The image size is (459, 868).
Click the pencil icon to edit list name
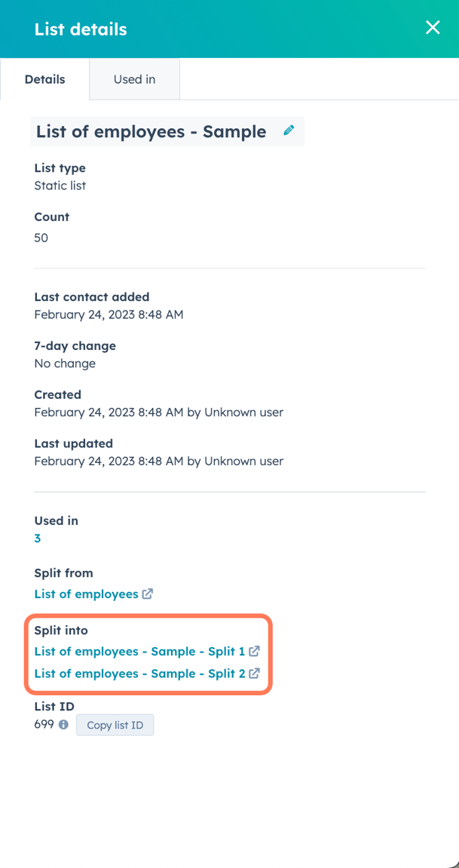pyautogui.click(x=289, y=130)
